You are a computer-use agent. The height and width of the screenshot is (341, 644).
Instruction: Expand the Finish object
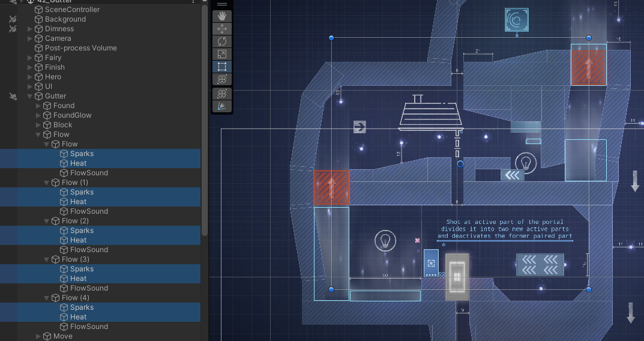coord(29,67)
